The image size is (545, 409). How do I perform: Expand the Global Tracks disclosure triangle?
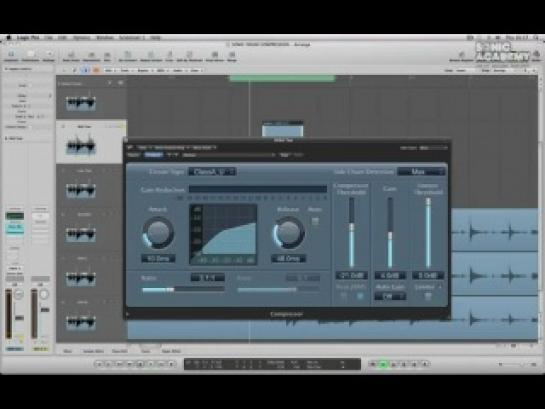coord(59,83)
